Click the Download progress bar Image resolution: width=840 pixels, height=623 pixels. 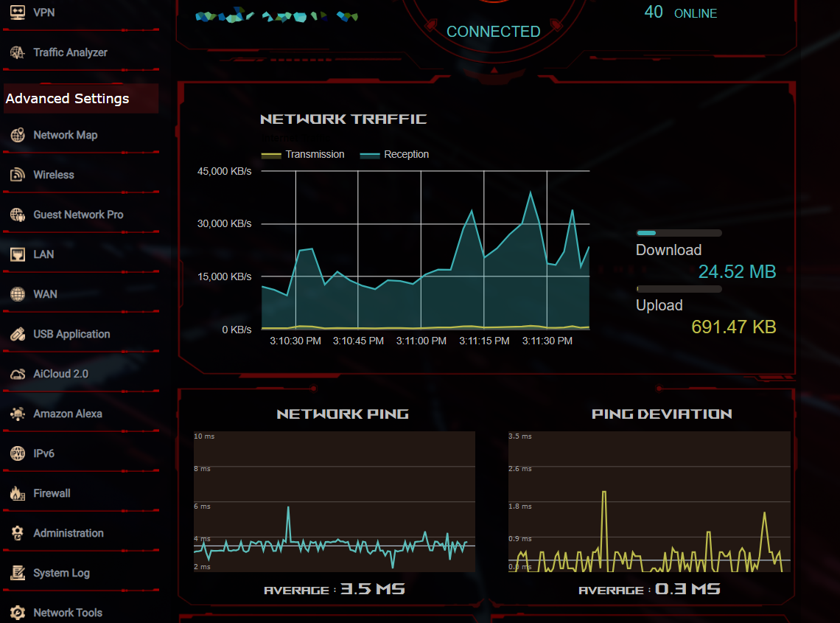[x=679, y=233]
